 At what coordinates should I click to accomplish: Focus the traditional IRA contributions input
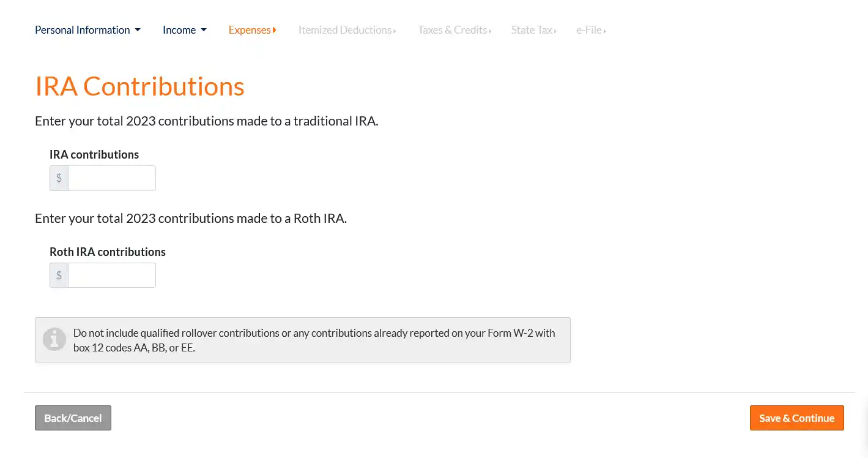111,178
